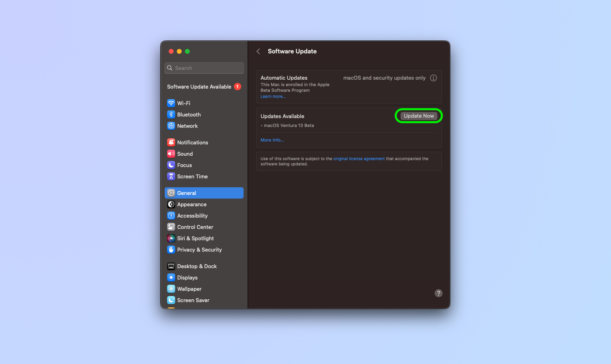The image size is (611, 364).
Task: Select Wallpaper label in sidebar
Action: pyautogui.click(x=189, y=289)
